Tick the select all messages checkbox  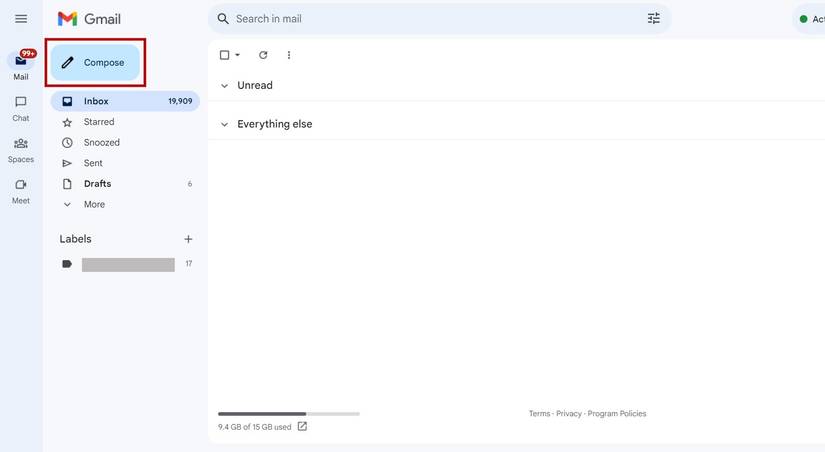click(x=224, y=55)
